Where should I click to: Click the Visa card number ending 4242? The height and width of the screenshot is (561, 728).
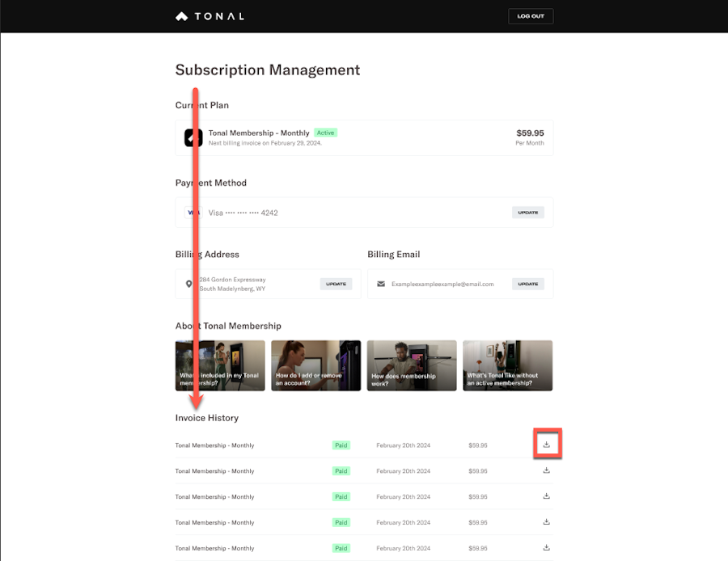[x=243, y=213]
